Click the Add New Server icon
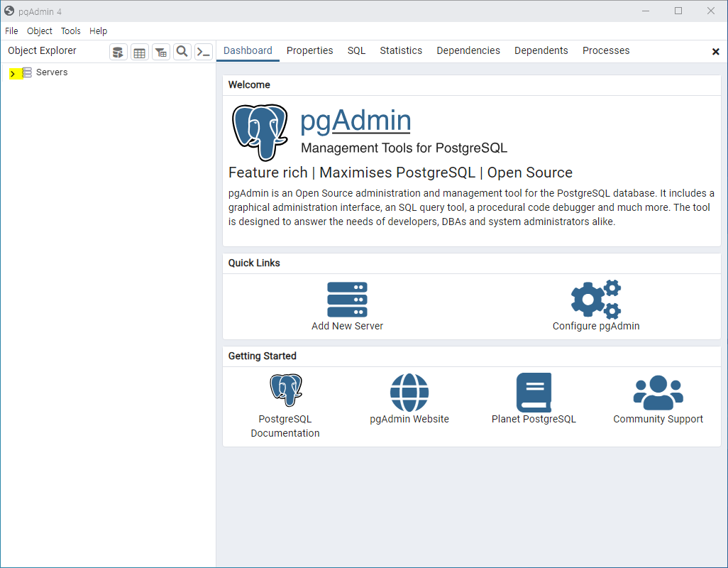This screenshot has width=728, height=568. (347, 300)
